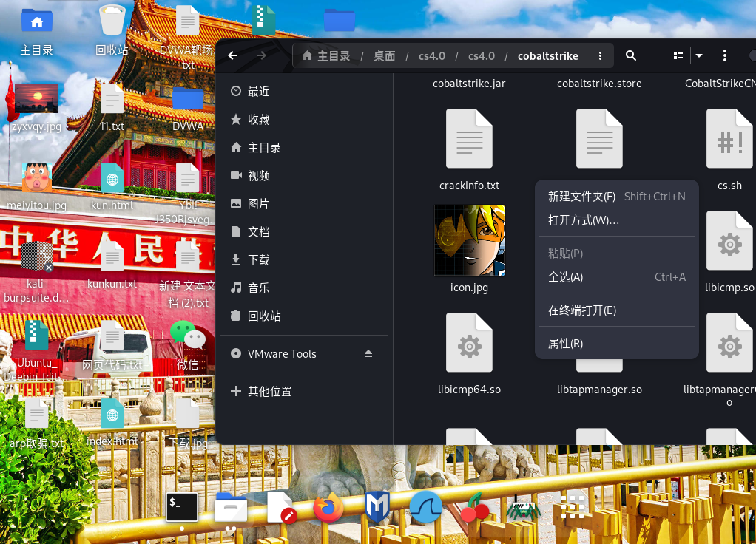This screenshot has height=544, width=756.
Task: Select the libicmp64.so file icon
Action: [x=469, y=343]
